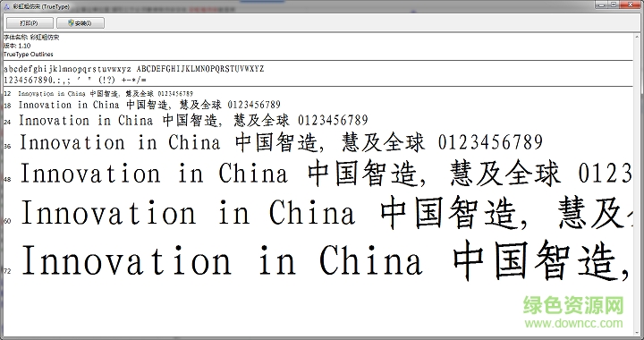Click the size 36 Innovation in China line
This screenshot has width=644, height=340.
pos(282,142)
